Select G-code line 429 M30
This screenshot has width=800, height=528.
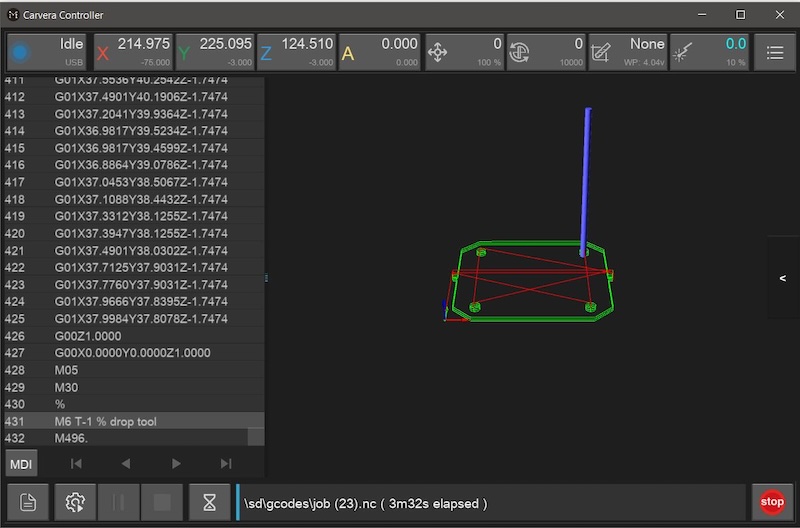pos(134,387)
